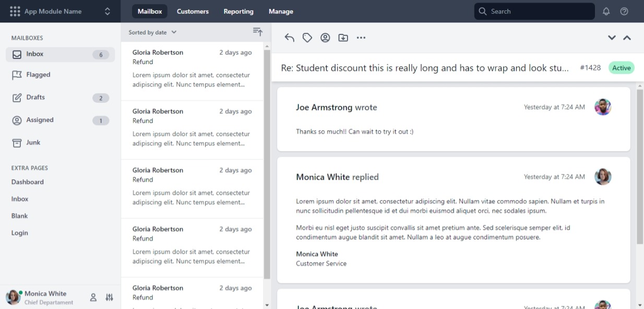Click Thanks so much message text
The height and width of the screenshot is (309, 644).
tap(354, 132)
